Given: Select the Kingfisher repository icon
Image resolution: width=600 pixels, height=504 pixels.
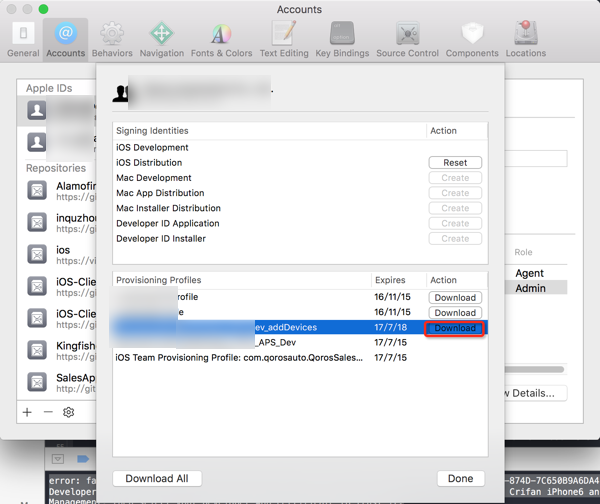Looking at the screenshot, I should click(37, 350).
